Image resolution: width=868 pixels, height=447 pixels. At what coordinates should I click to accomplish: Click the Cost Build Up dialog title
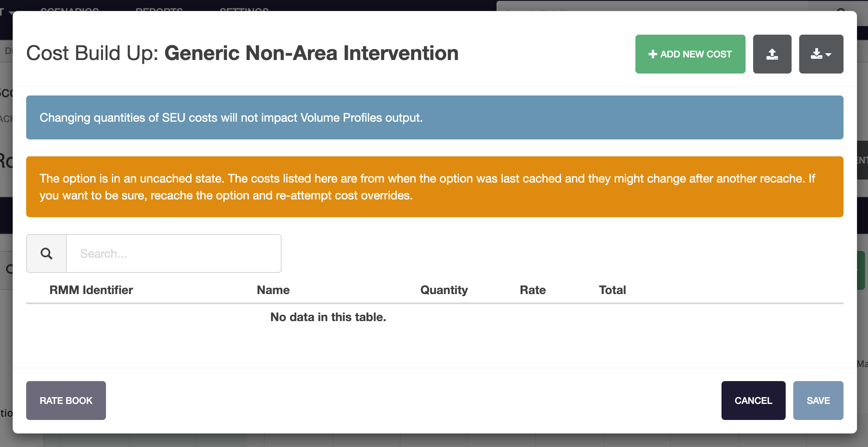coord(242,53)
